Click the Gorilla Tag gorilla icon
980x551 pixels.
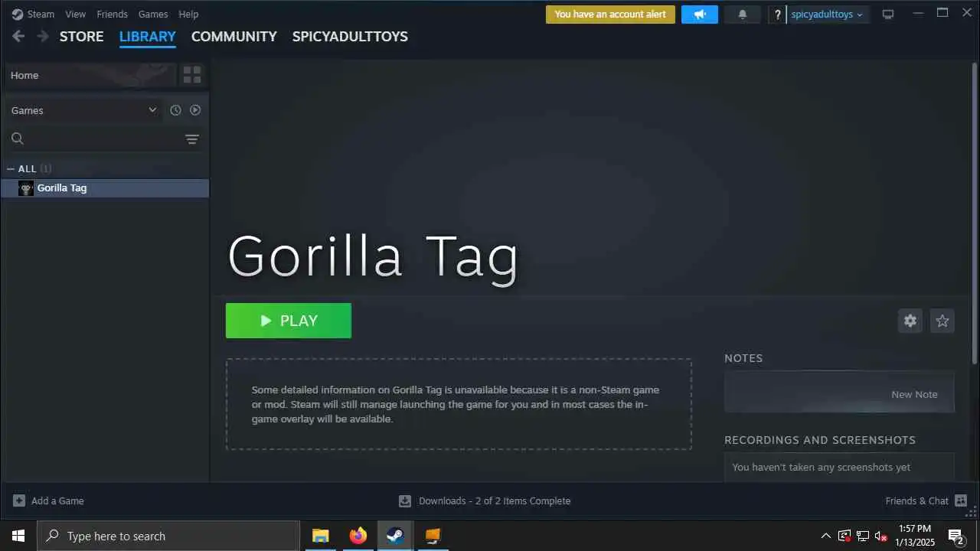(x=26, y=188)
